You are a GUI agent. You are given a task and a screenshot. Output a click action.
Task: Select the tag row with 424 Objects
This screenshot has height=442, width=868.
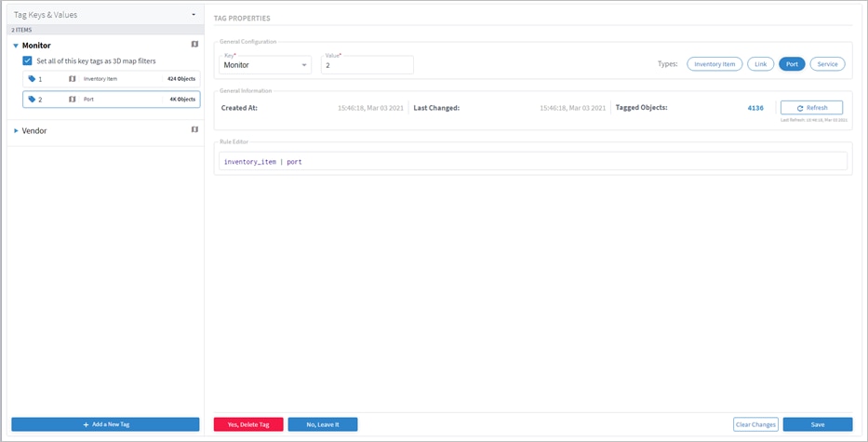pos(112,79)
